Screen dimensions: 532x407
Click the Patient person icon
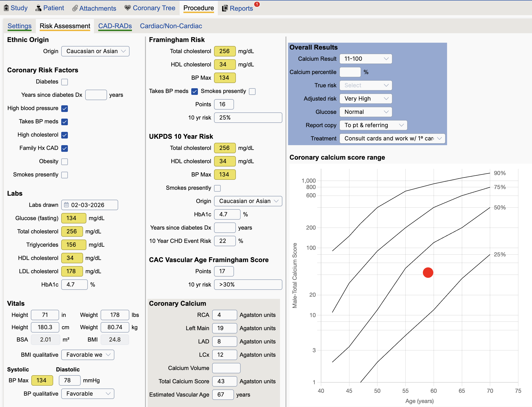point(38,8)
